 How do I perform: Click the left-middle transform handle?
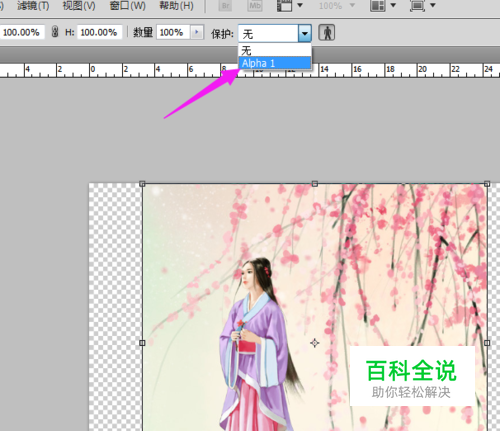142,343
